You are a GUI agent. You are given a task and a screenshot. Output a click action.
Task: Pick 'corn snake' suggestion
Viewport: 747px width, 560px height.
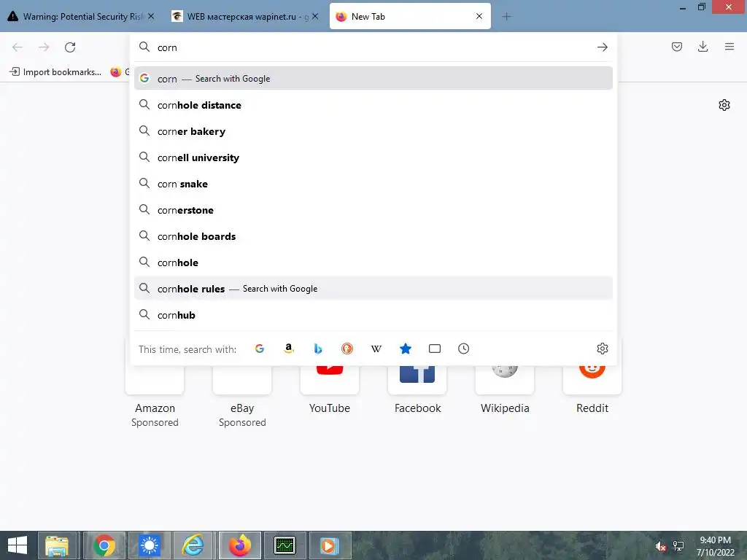[373, 183]
